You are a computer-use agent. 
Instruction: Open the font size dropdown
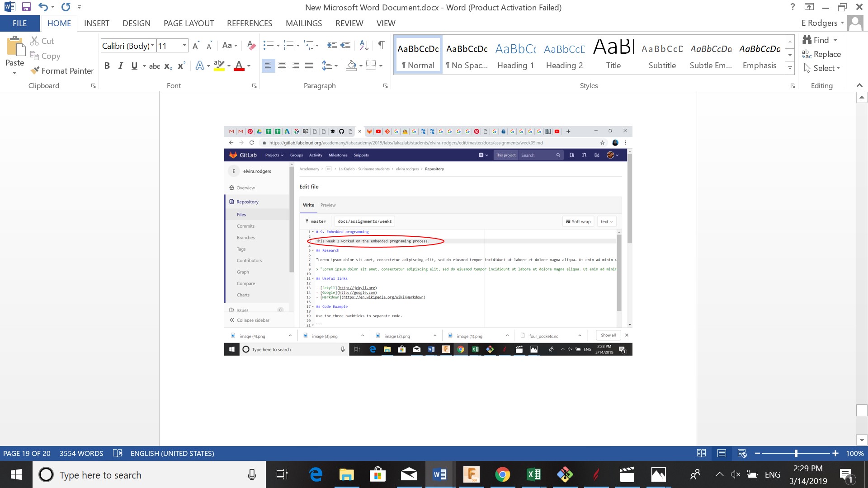coord(184,46)
